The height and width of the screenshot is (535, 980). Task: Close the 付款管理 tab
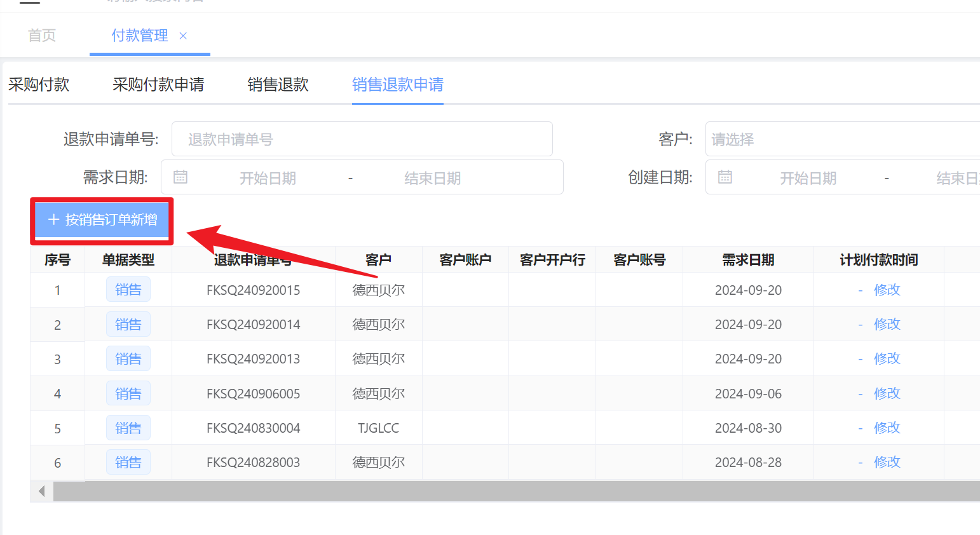(x=183, y=36)
